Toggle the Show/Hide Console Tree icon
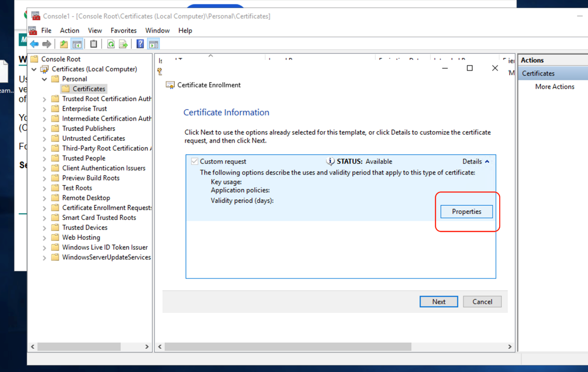The height and width of the screenshot is (372, 588). pos(77,44)
